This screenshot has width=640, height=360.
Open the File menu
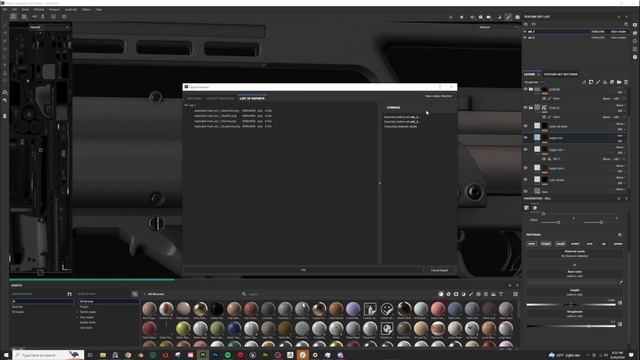tap(4, 9)
